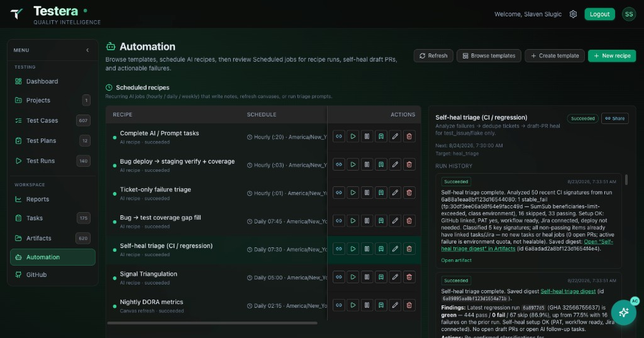Viewport: 644px width, 338px height.
Task: Copy link for Complete AI / Prompt tasks
Action: 339,137
